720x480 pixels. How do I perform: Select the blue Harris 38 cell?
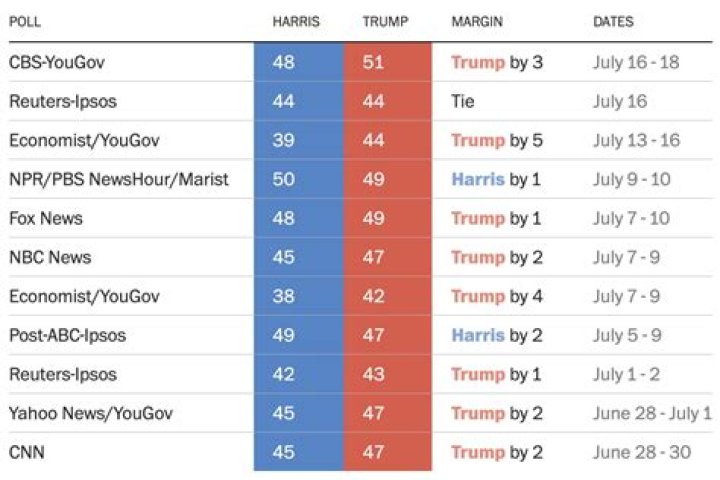click(283, 296)
